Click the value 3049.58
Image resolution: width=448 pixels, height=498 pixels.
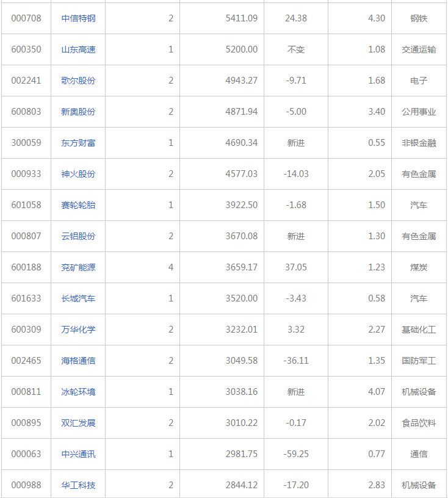(242, 361)
